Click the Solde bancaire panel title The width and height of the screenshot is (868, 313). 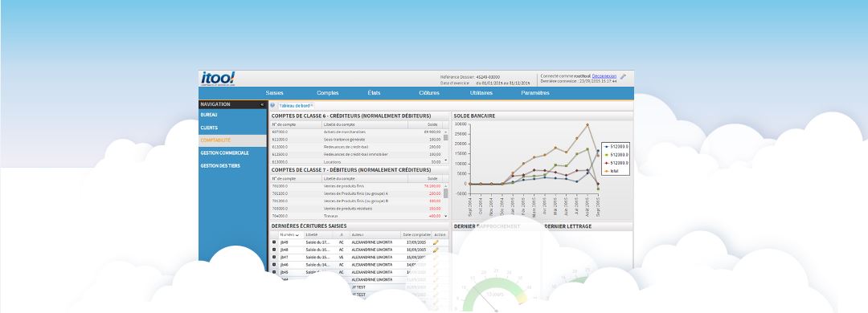[474, 116]
